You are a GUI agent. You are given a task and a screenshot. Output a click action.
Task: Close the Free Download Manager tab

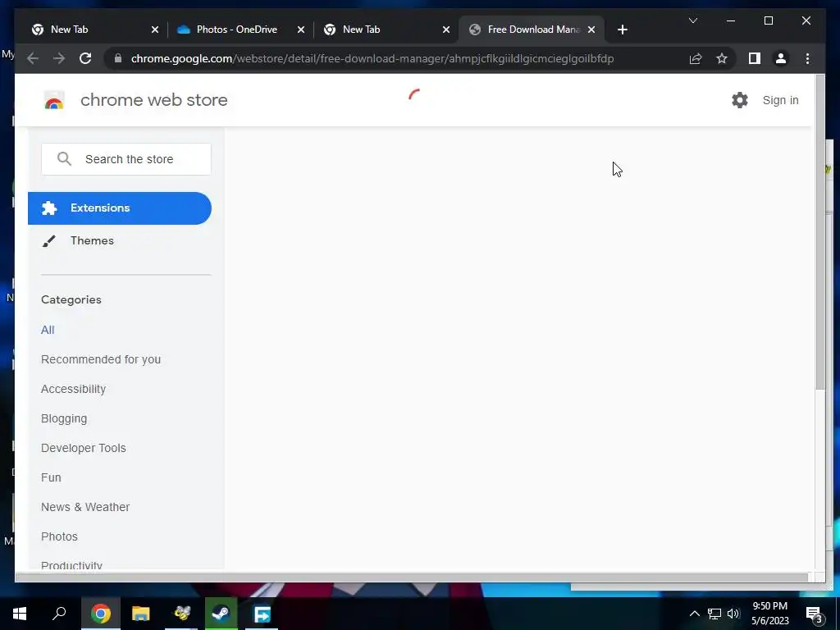click(x=591, y=30)
